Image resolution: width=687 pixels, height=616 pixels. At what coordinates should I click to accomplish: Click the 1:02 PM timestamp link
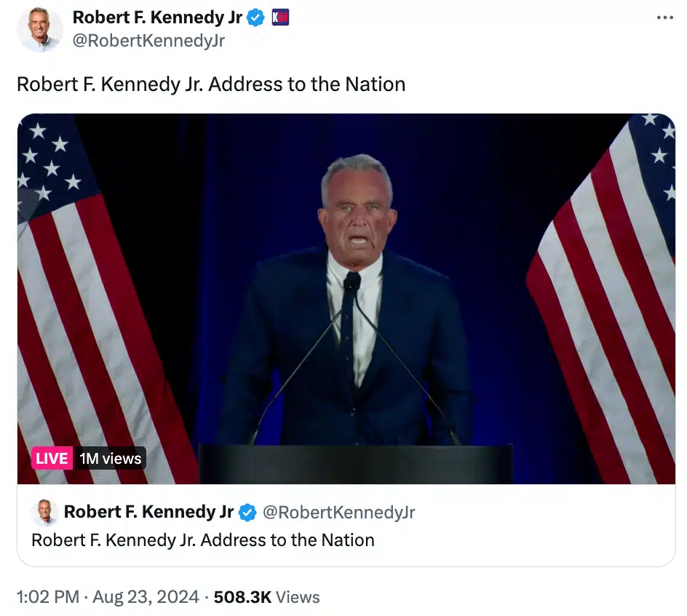48,597
